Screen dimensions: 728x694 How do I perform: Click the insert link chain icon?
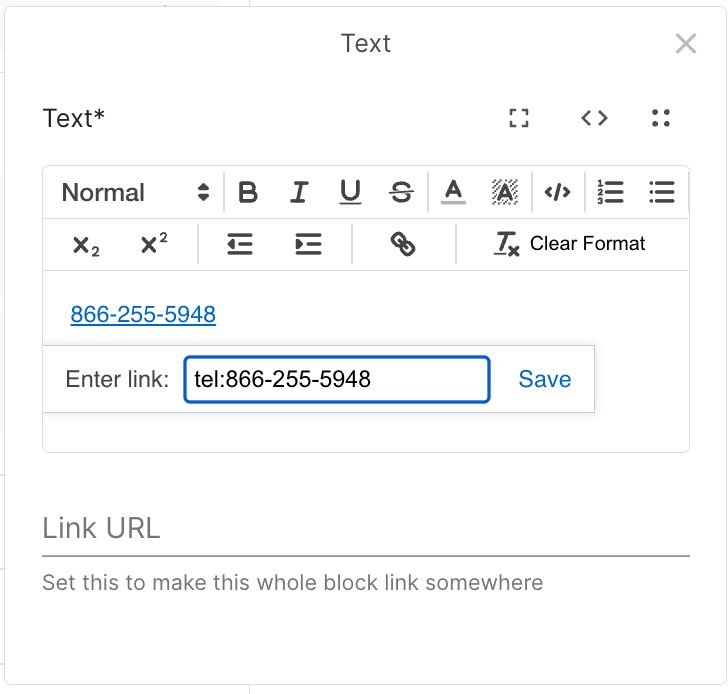(403, 245)
